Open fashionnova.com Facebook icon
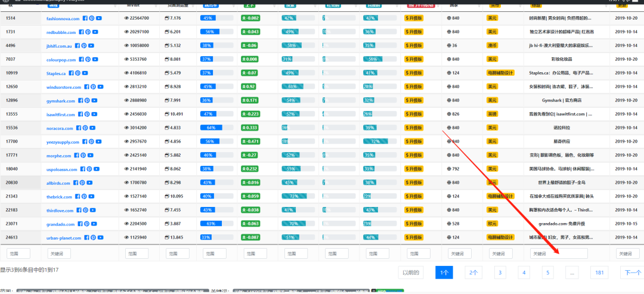The width and height of the screenshot is (644, 294). 85,18
